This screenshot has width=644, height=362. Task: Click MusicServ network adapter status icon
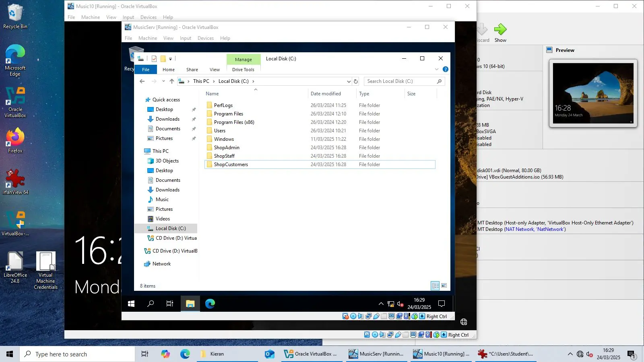click(368, 316)
